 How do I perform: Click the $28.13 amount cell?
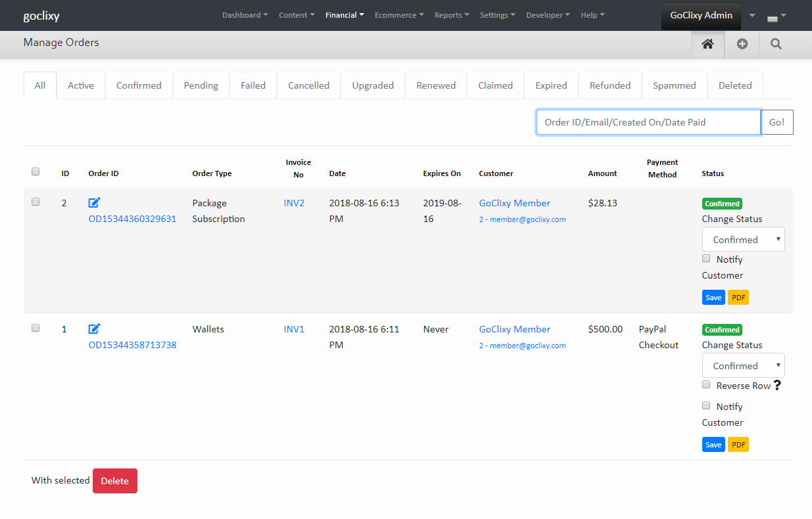click(x=603, y=203)
